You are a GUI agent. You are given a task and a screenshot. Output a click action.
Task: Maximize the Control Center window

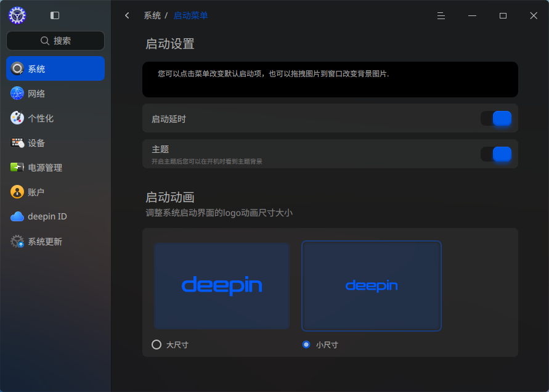(x=503, y=16)
